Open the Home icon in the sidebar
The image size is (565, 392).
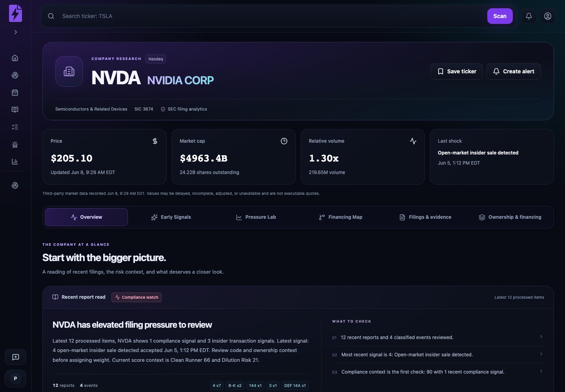(15, 58)
